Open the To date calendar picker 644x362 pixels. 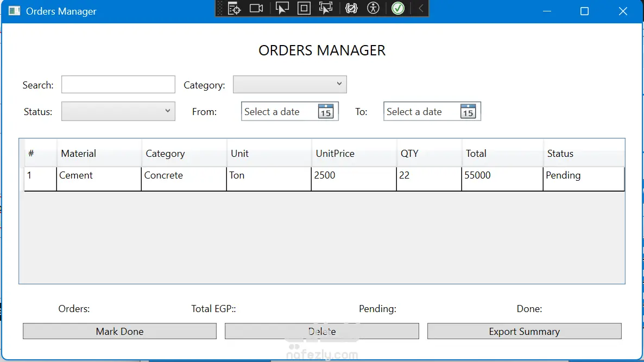pyautogui.click(x=468, y=111)
